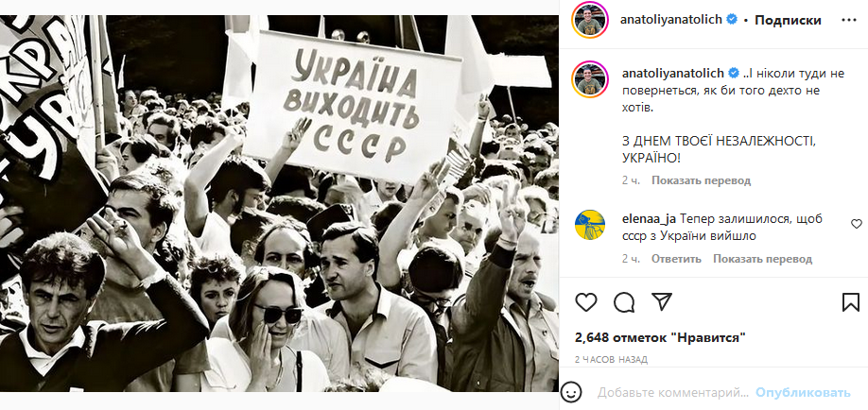This screenshot has width=868, height=410.
Task: Show translation of the post caption
Action: click(x=701, y=180)
